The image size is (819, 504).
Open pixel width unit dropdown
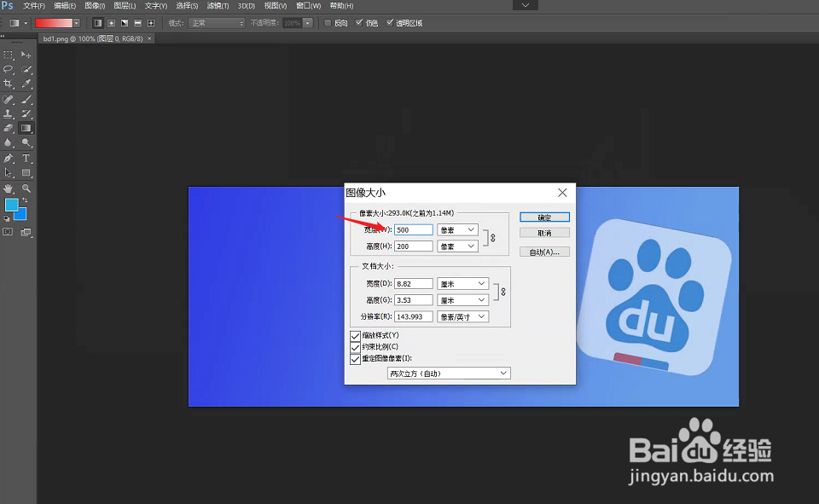[x=457, y=229]
